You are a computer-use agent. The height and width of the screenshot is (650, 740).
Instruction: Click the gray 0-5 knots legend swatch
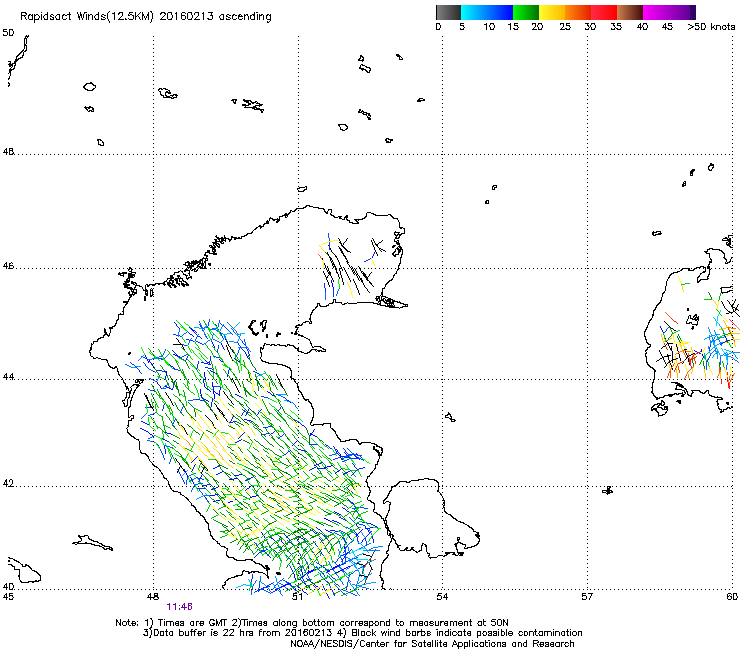448,12
